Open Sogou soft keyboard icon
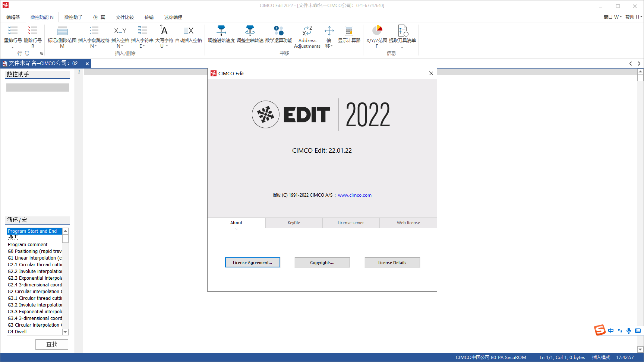644x362 pixels. tap(638, 331)
